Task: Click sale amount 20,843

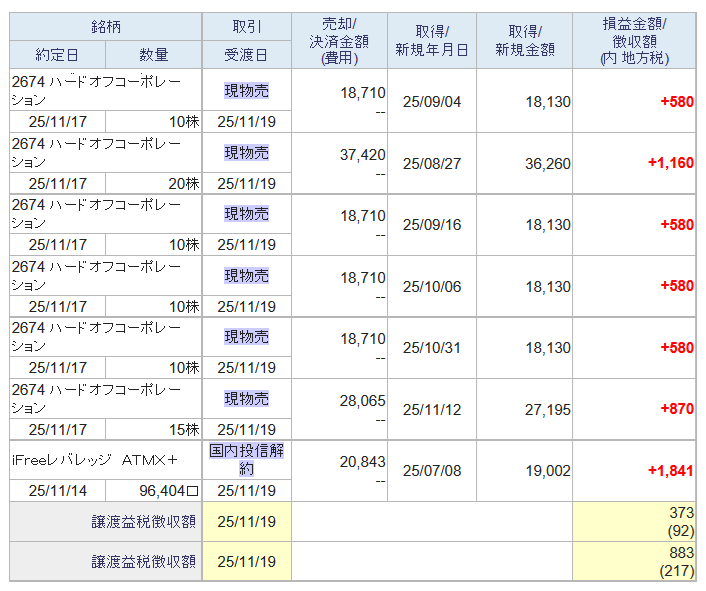Action: 362,462
